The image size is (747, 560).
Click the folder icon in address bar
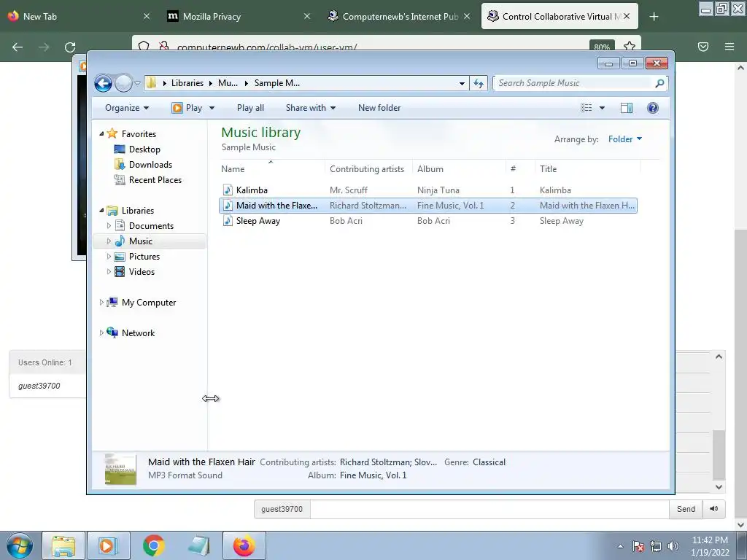click(152, 83)
